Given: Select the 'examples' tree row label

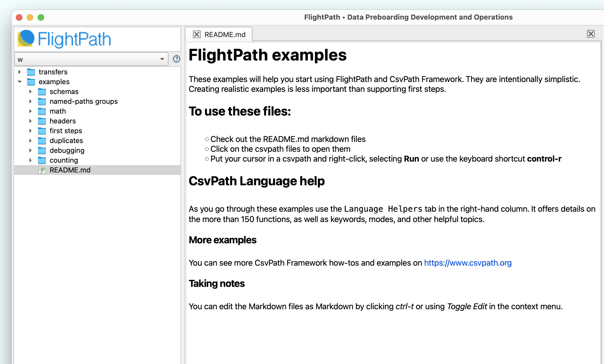Looking at the screenshot, I should (54, 82).
